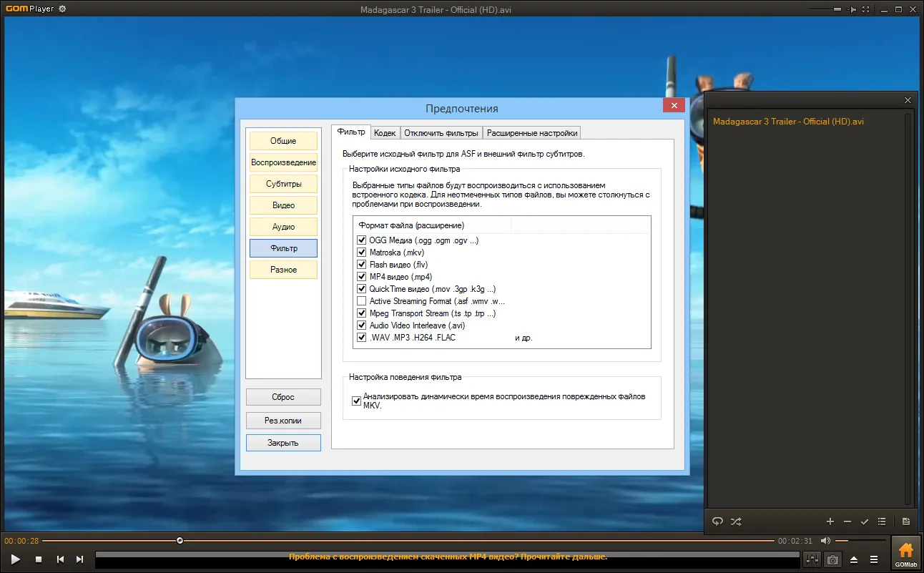Open the hamburger playlist menu icon
924x573 pixels.
874,559
